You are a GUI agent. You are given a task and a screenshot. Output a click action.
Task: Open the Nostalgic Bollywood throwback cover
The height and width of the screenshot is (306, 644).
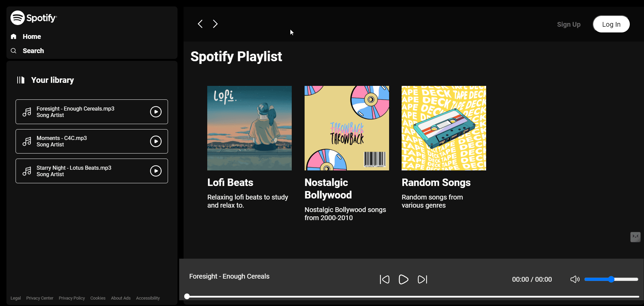(x=347, y=128)
